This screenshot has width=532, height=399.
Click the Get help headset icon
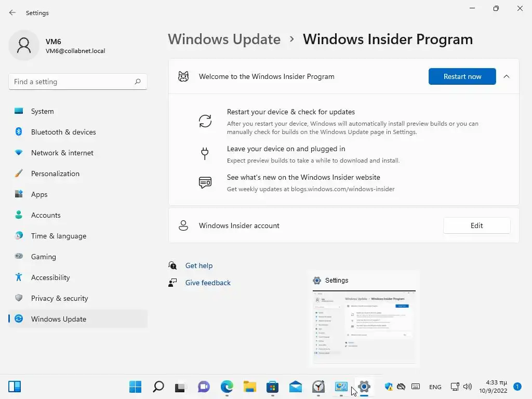pos(172,265)
